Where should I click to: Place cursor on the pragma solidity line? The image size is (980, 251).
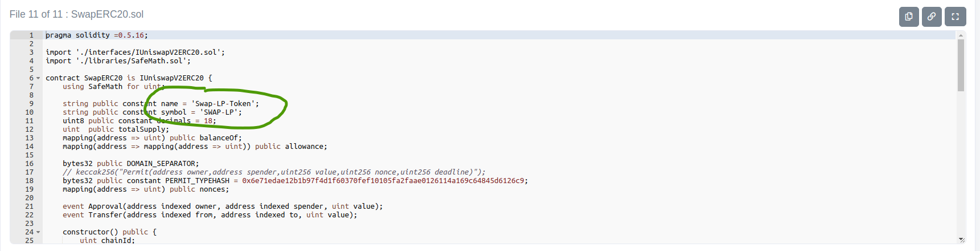(x=97, y=35)
